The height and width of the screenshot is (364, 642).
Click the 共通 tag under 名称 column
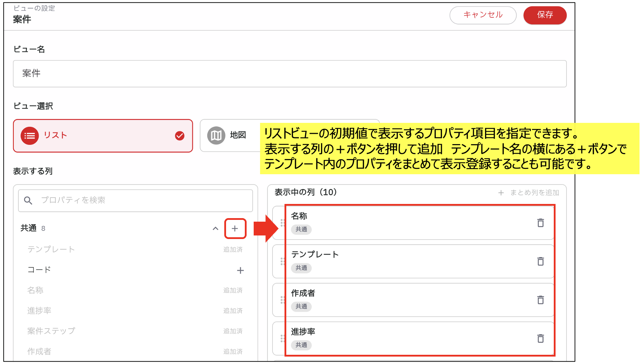pyautogui.click(x=302, y=229)
